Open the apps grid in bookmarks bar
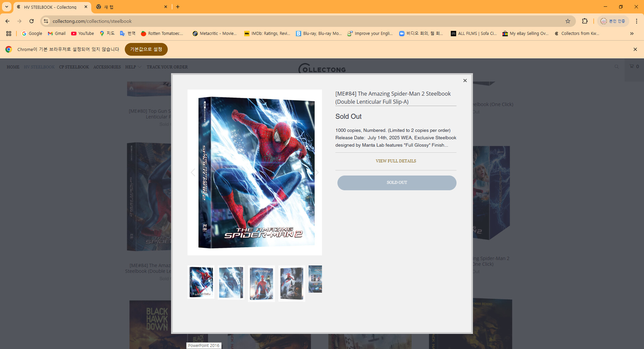The width and height of the screenshot is (644, 349). pos(9,34)
